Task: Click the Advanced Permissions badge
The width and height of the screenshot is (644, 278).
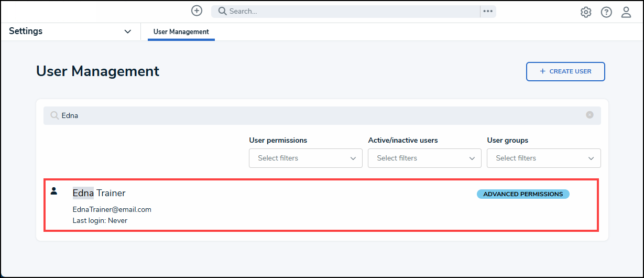Action: click(x=523, y=194)
